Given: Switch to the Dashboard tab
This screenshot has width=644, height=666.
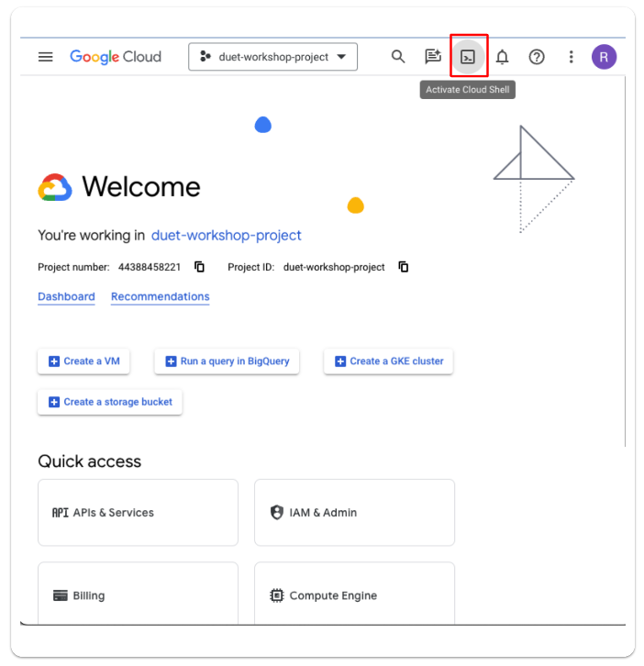Looking at the screenshot, I should (x=66, y=296).
